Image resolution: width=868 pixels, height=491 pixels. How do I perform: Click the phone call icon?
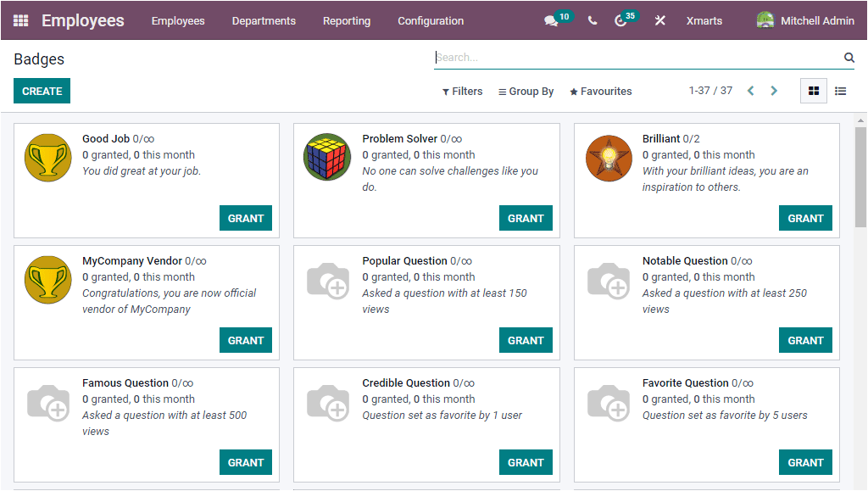click(x=593, y=20)
